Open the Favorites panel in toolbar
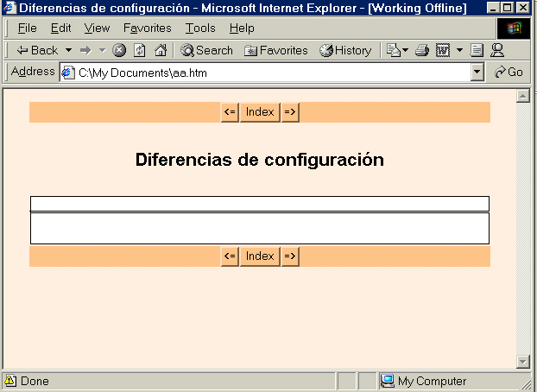537x392 pixels. (x=275, y=50)
